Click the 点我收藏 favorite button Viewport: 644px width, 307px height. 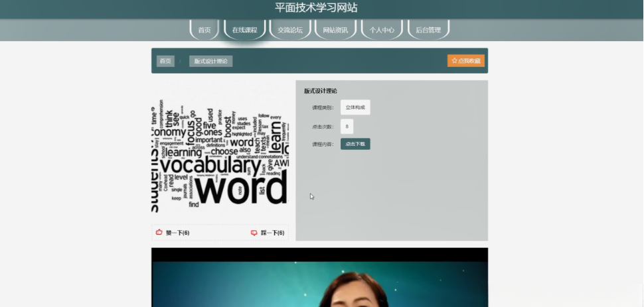[466, 61]
